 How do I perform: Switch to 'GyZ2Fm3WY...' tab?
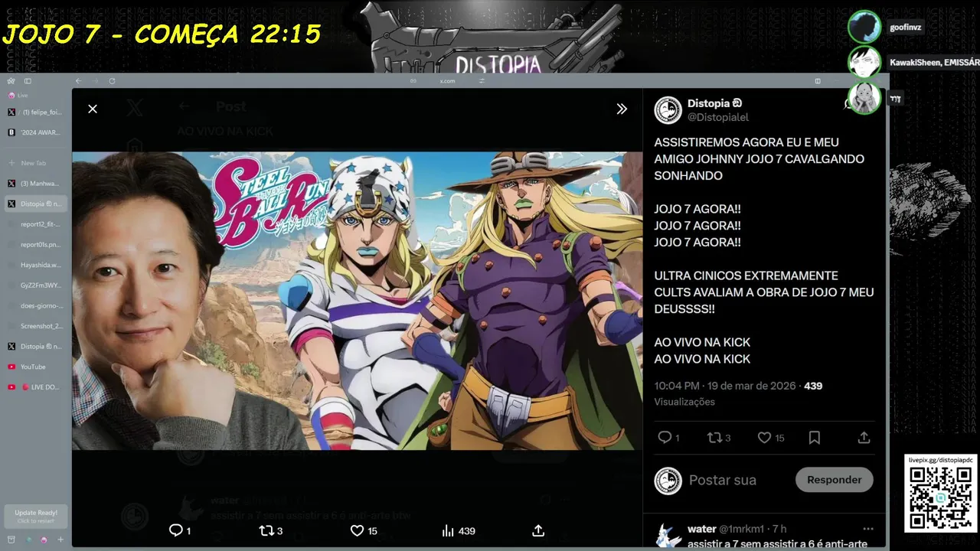[x=36, y=285]
